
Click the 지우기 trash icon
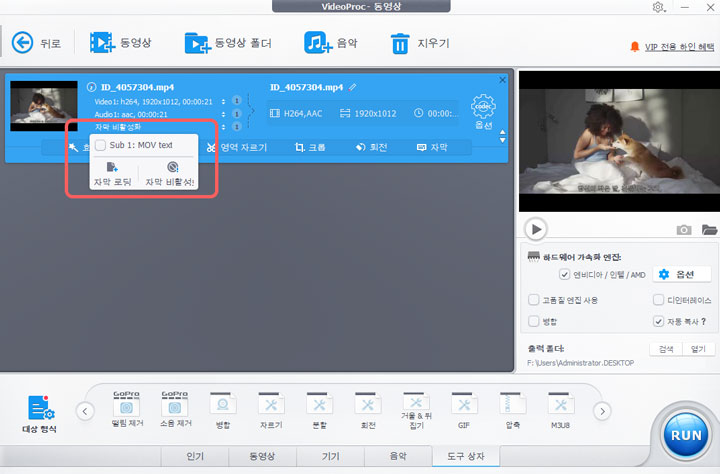pos(400,44)
